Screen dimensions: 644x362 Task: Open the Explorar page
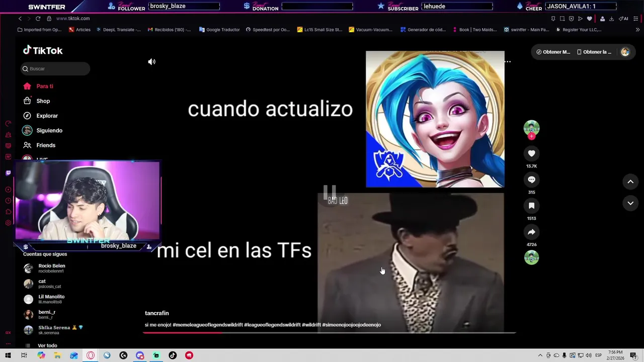point(40,116)
